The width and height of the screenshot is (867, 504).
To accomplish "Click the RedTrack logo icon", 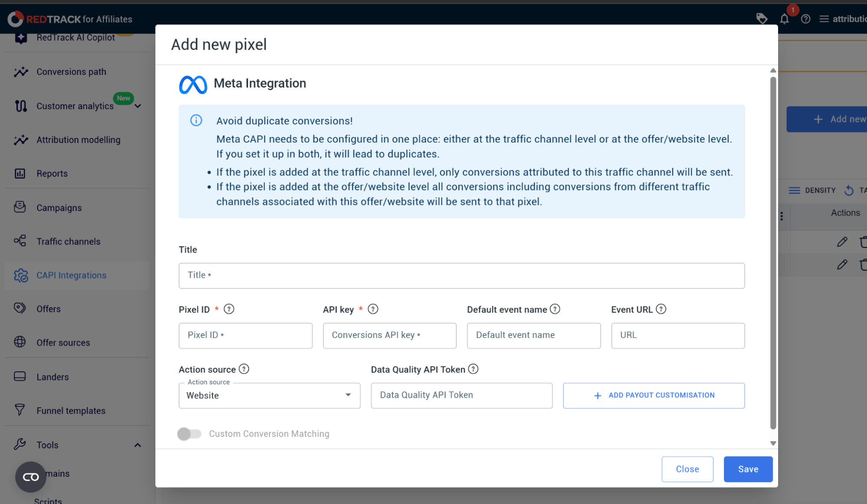I will pos(16,19).
